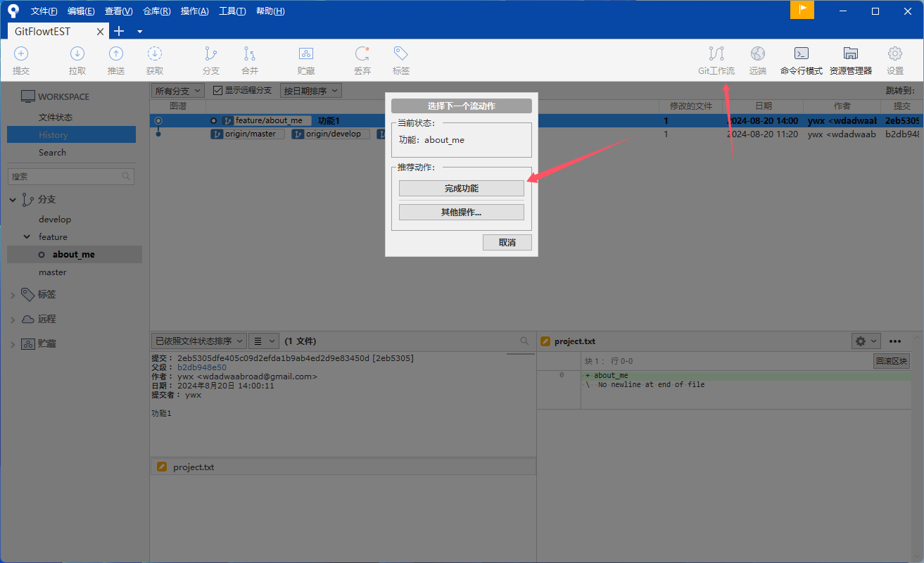Collapse the 分支 section in sidebar

pos(13,200)
